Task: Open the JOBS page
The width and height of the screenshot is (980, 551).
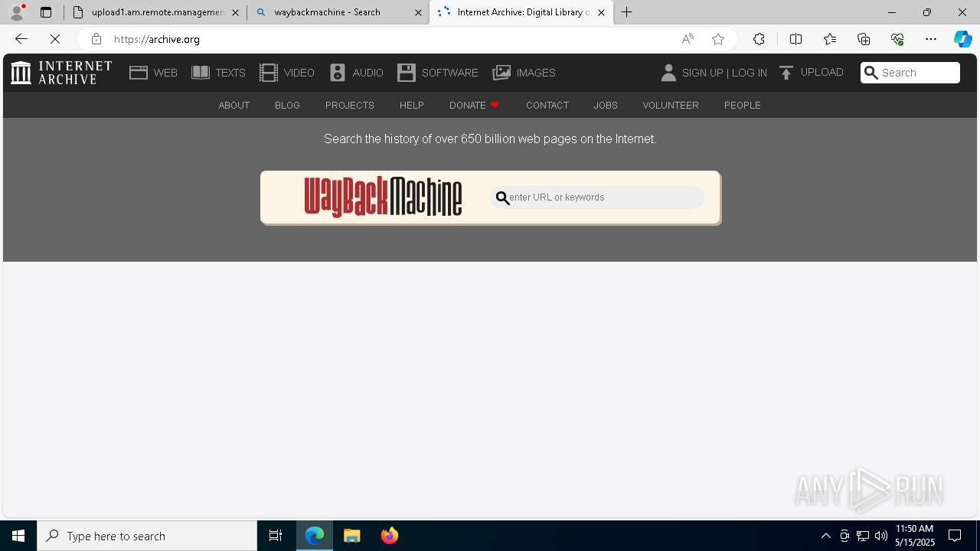Action: (x=606, y=105)
